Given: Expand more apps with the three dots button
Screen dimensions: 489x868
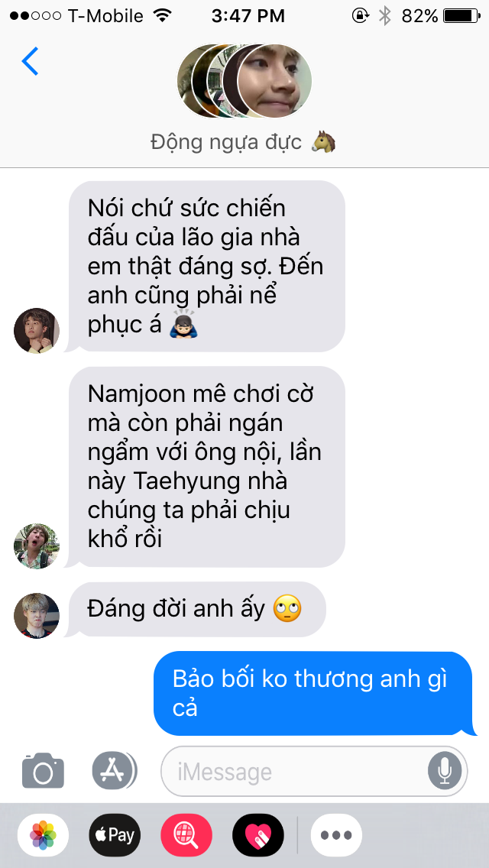Looking at the screenshot, I should click(336, 835).
